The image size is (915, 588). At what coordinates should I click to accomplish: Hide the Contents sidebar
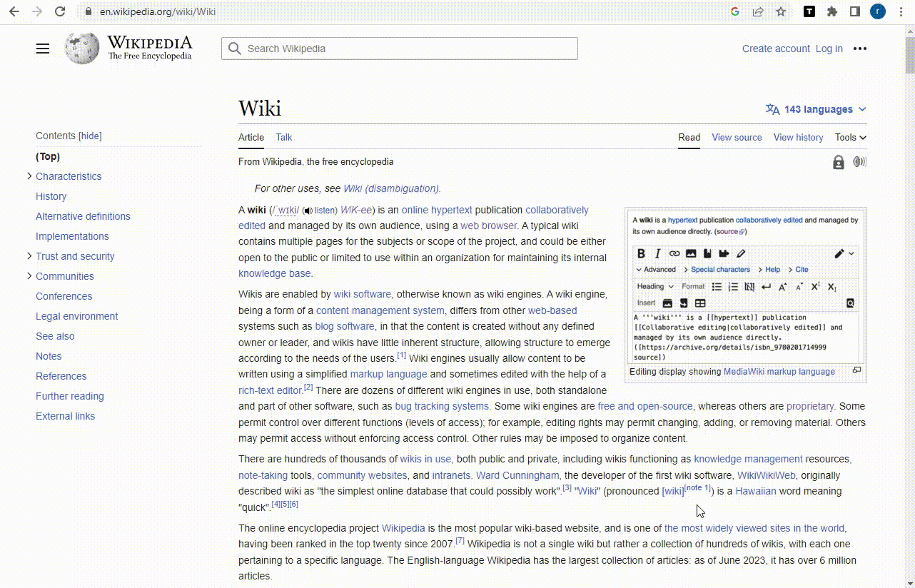tap(90, 136)
